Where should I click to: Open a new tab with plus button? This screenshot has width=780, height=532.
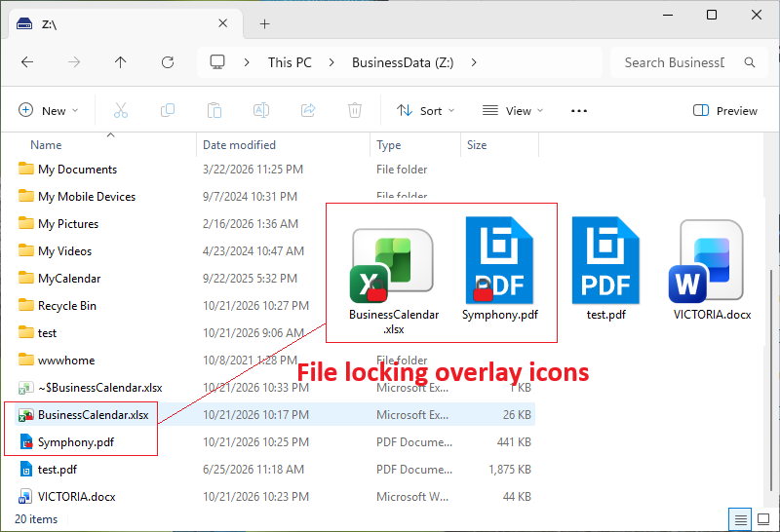[x=264, y=23]
